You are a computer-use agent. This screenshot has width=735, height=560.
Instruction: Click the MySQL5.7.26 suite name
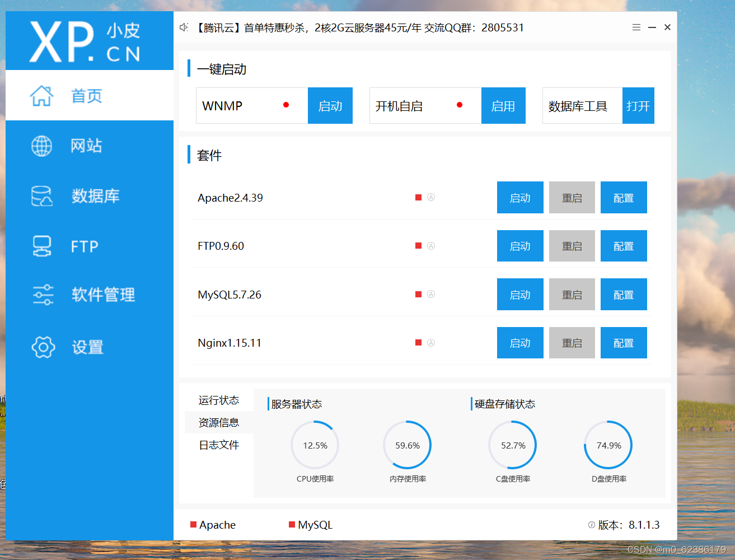[230, 295]
